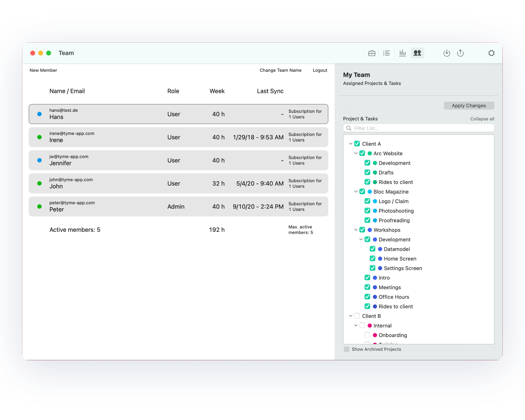
Task: Select the Team people icon
Action: coord(417,53)
